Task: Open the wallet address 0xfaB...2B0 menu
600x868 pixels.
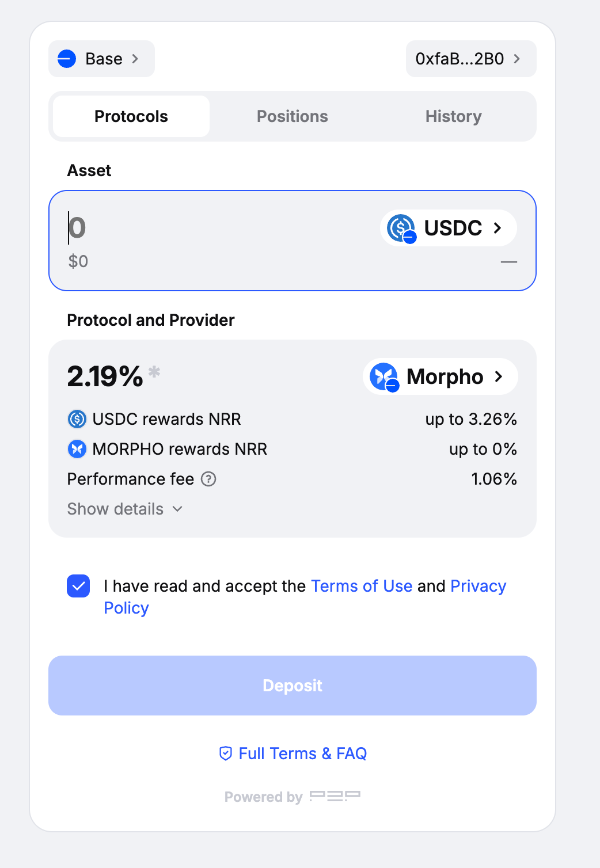Action: 470,59
